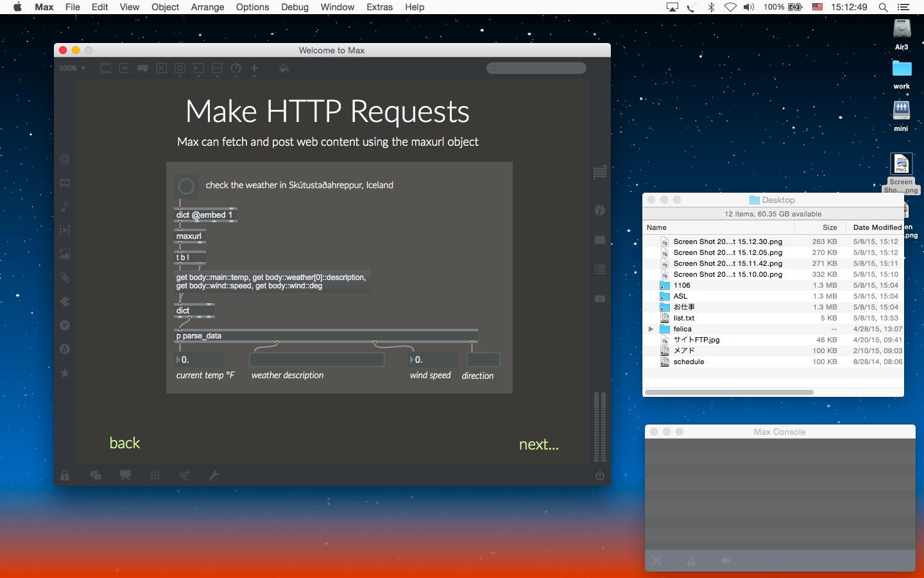
Task: Open the Extras menu
Action: pyautogui.click(x=379, y=7)
